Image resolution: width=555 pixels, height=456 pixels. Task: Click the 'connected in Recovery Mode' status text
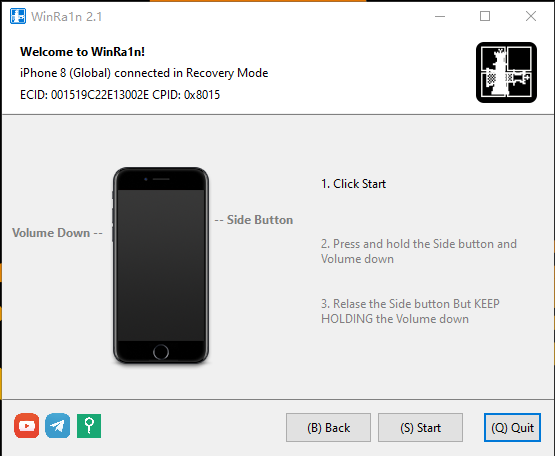tap(191, 73)
